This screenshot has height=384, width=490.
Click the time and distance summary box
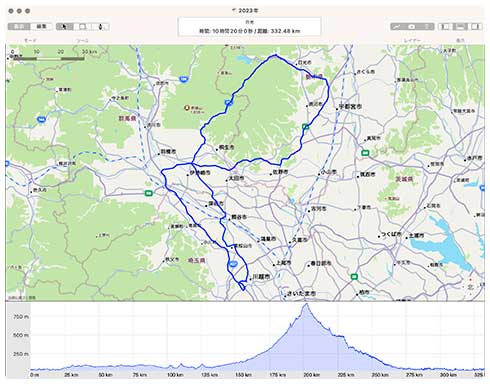point(249,27)
